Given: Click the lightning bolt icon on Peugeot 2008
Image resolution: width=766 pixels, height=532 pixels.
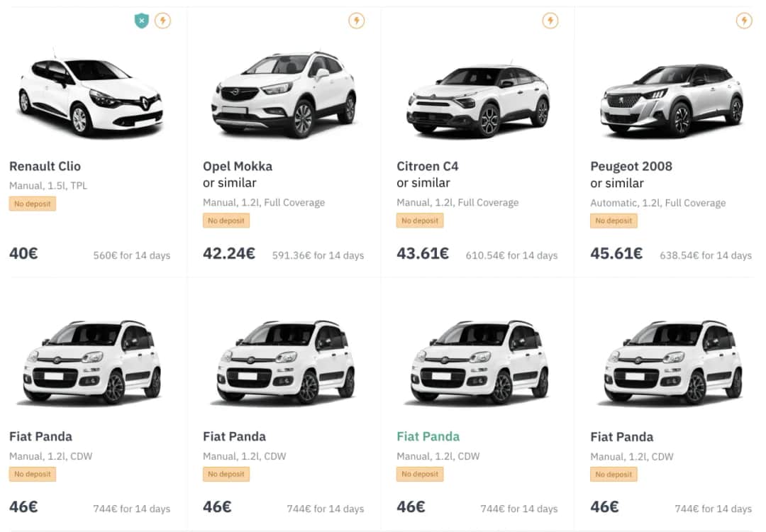Looking at the screenshot, I should point(744,21).
